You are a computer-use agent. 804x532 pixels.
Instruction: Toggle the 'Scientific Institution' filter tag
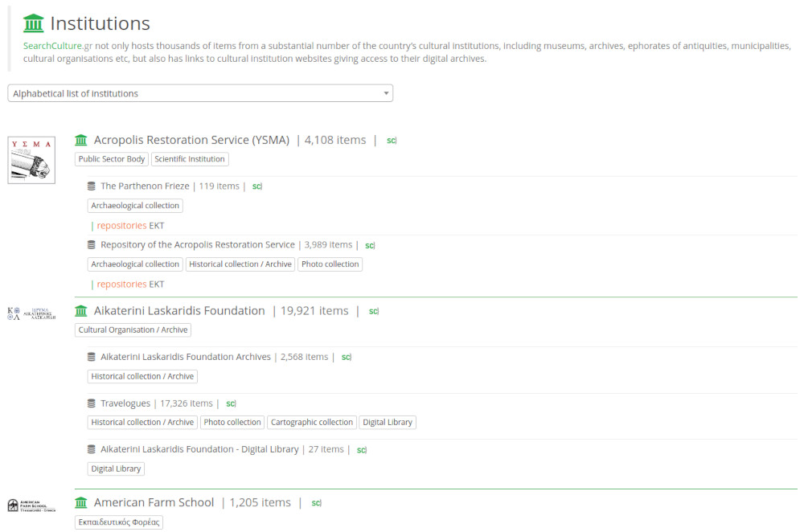click(x=190, y=158)
